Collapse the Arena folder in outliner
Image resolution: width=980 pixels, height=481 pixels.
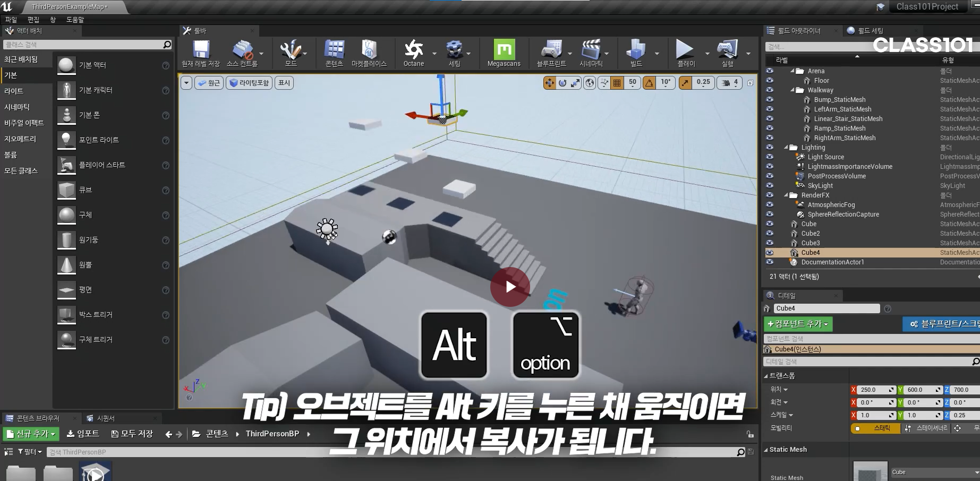[792, 71]
